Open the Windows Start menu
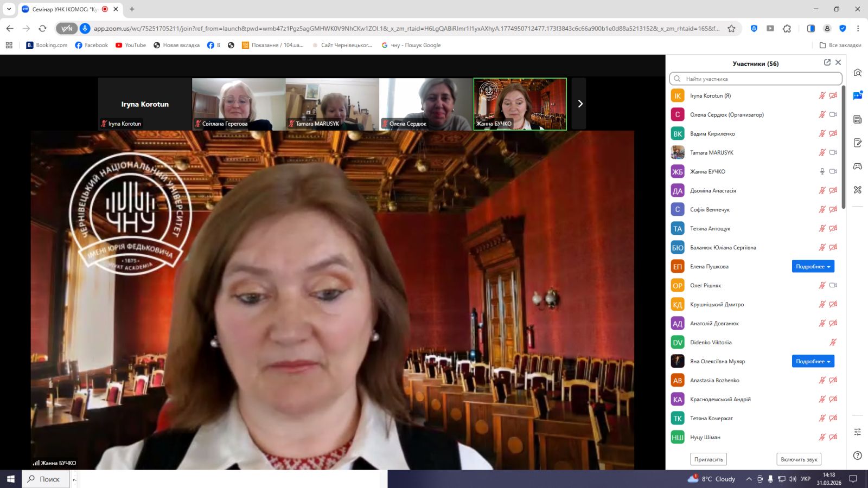Image resolution: width=868 pixels, height=488 pixels. click(10, 479)
